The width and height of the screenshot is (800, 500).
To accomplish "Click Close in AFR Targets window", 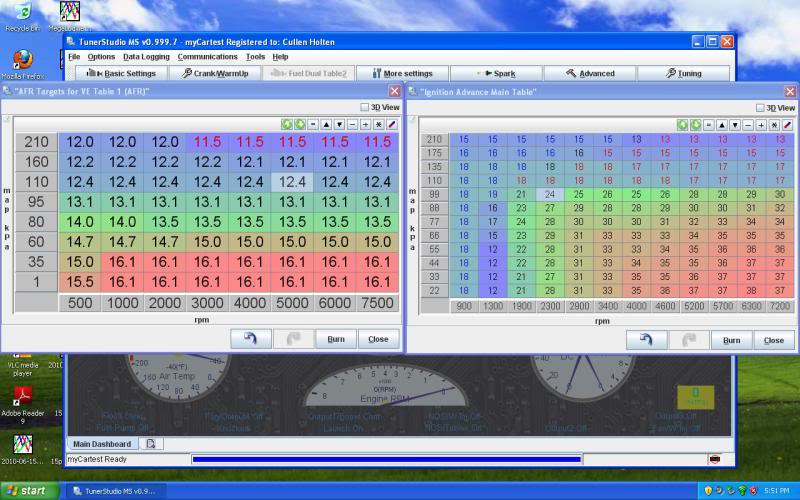I will (378, 339).
